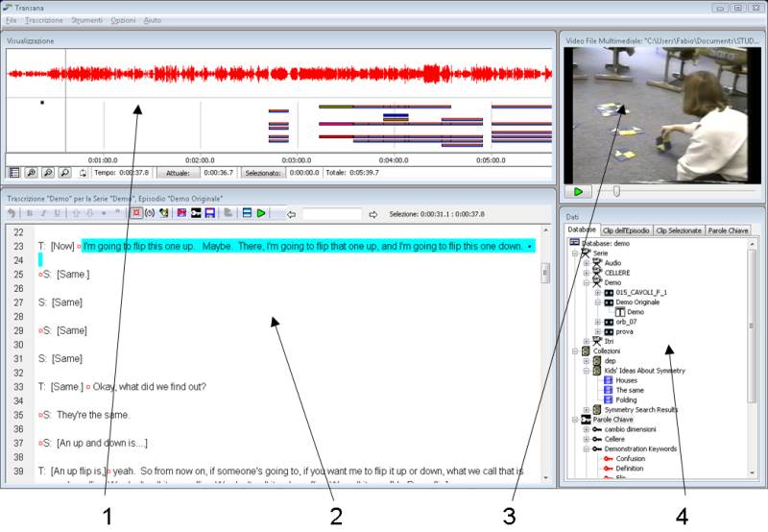768x532 pixels.
Task: Open the Strumenti menu
Action: pos(87,20)
